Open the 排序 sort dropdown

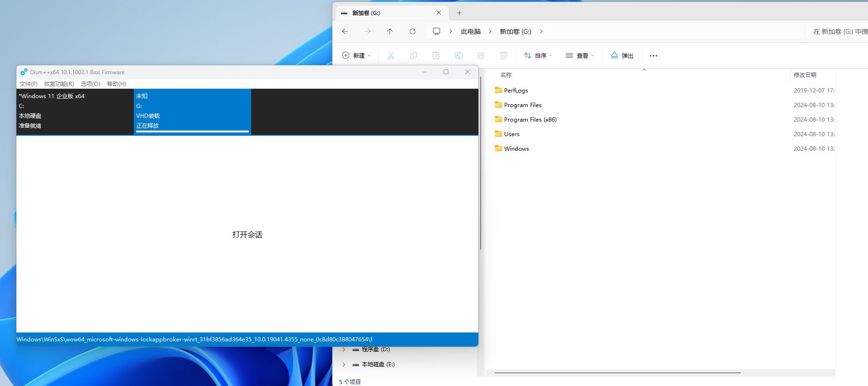coord(538,55)
